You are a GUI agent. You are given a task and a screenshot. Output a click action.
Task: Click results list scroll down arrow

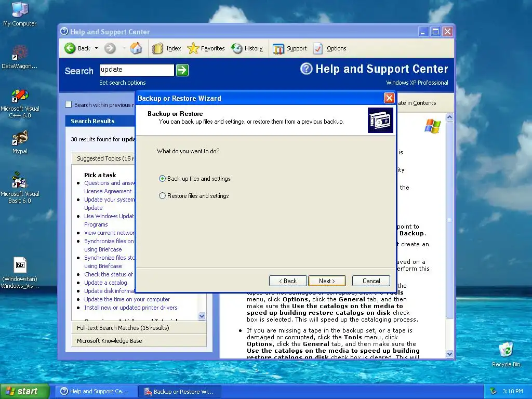pyautogui.click(x=202, y=316)
